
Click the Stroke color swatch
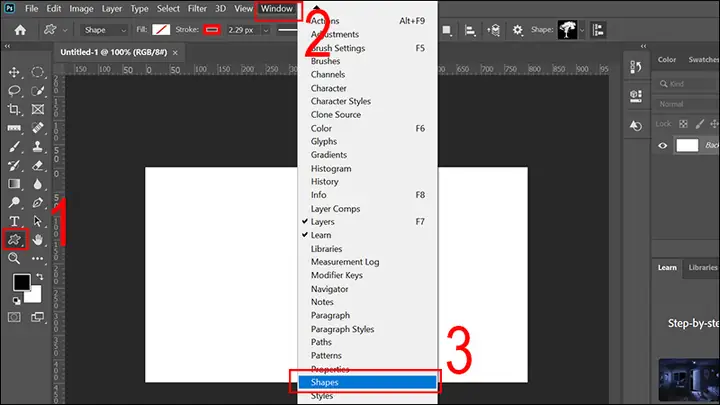coord(212,30)
